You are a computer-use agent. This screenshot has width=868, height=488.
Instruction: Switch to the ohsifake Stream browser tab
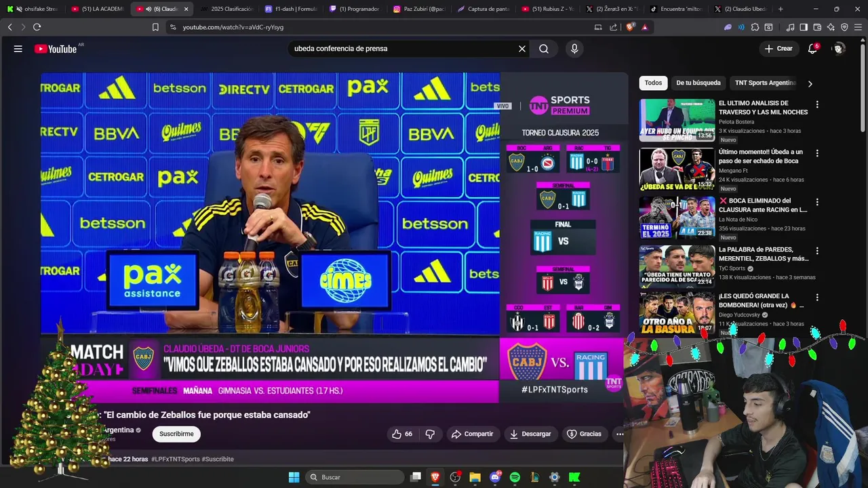click(32, 9)
